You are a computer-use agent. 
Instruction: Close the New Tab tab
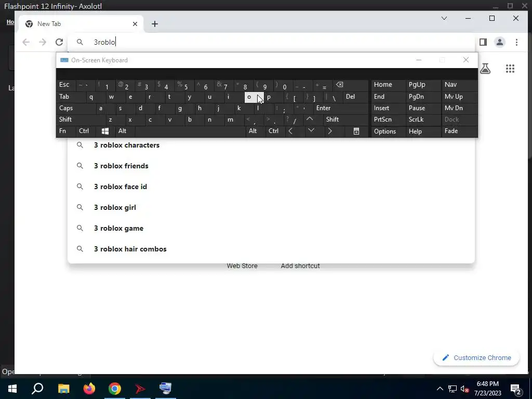pos(135,24)
